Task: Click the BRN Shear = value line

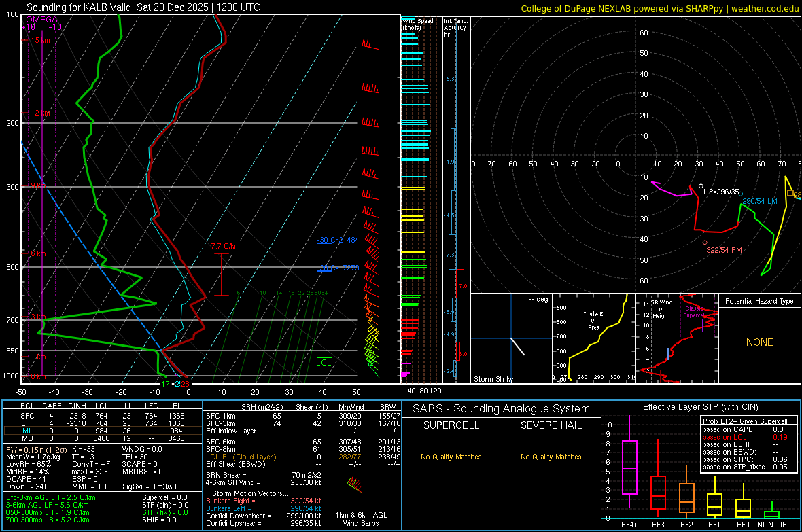Action: [264, 475]
